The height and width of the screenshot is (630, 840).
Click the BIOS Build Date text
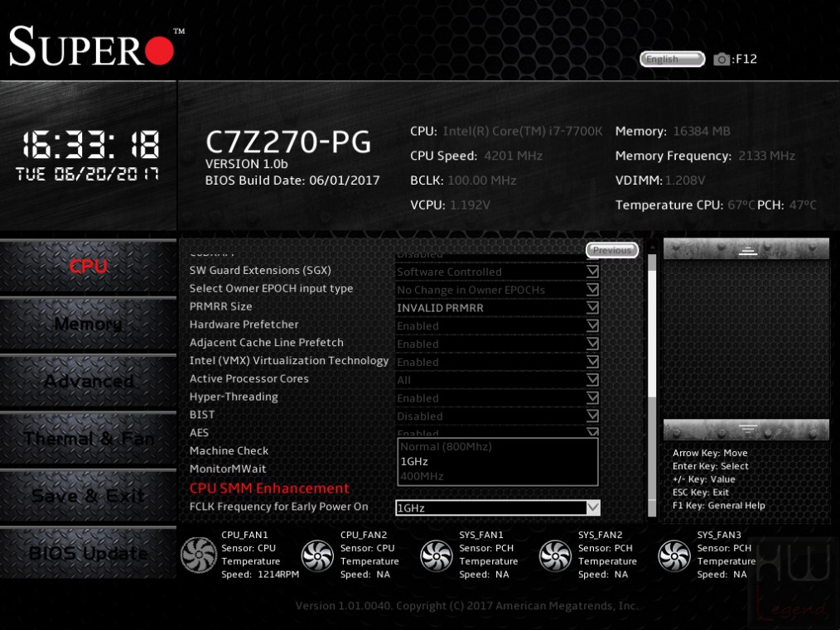pyautogui.click(x=292, y=180)
